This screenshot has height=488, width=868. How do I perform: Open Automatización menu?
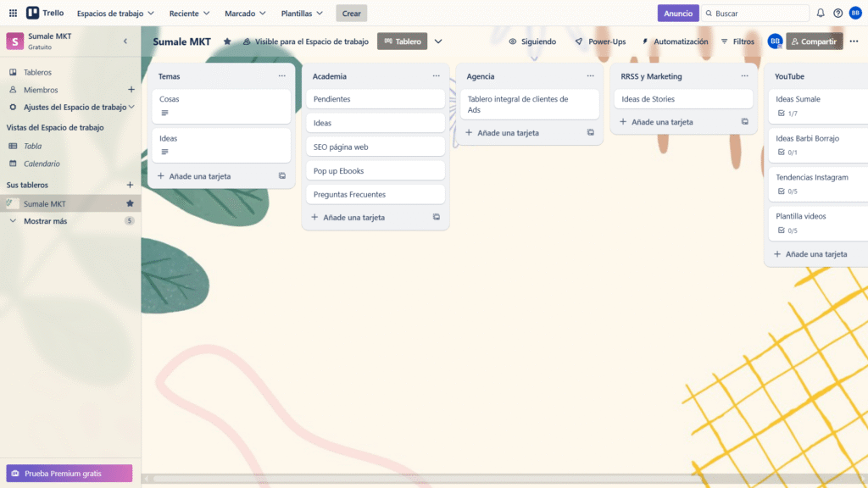coord(675,42)
